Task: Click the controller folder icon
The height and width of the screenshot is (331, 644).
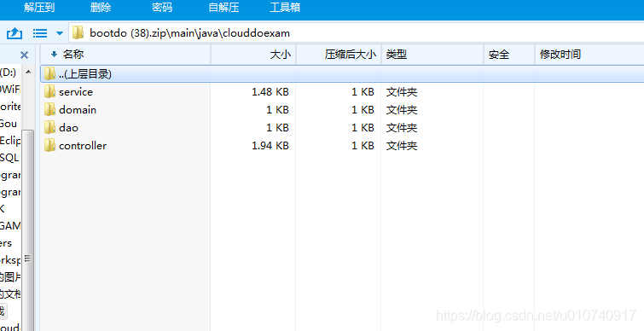Action: (x=49, y=145)
